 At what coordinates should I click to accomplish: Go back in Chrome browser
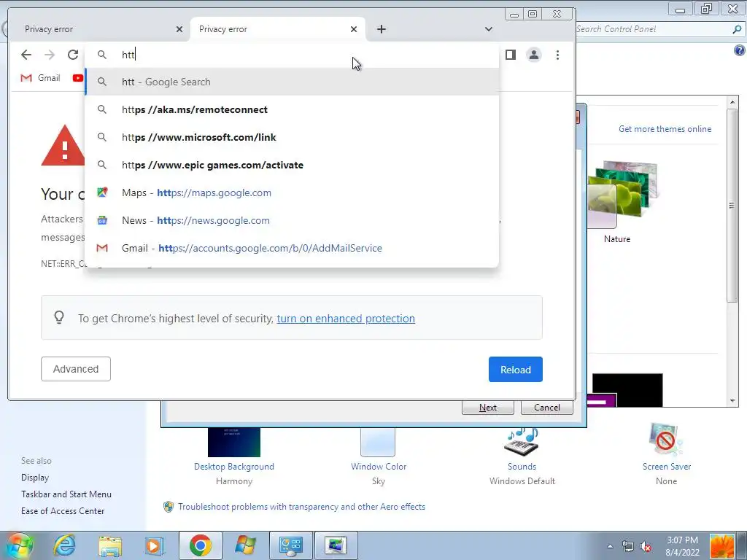(x=26, y=55)
